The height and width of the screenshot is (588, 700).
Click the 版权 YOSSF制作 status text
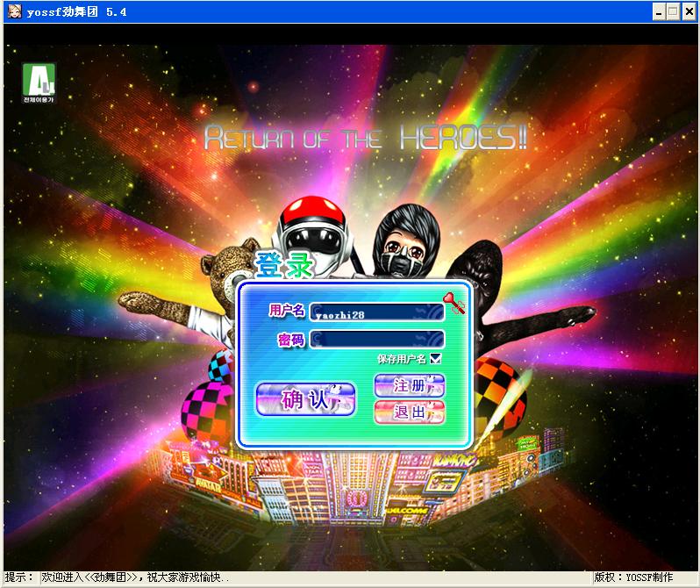(x=633, y=577)
